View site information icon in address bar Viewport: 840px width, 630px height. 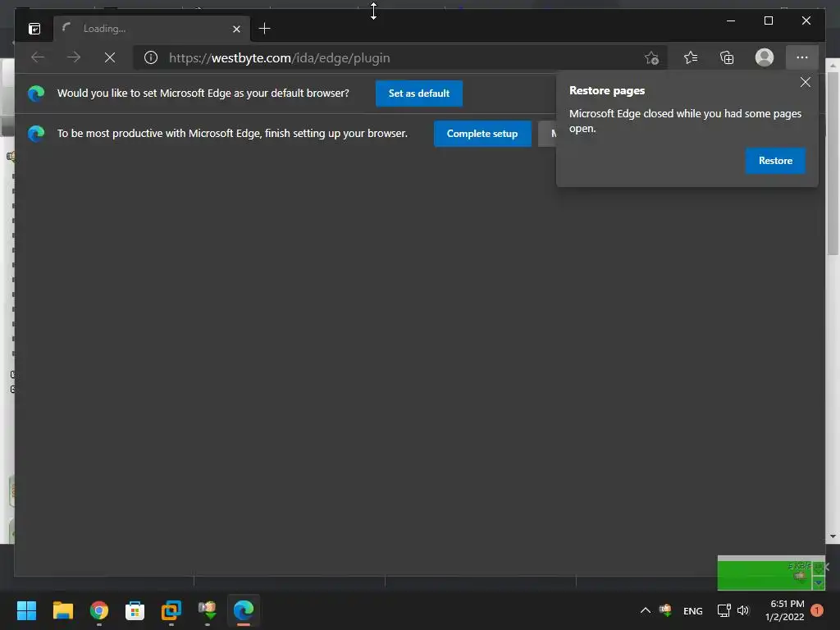click(x=151, y=57)
